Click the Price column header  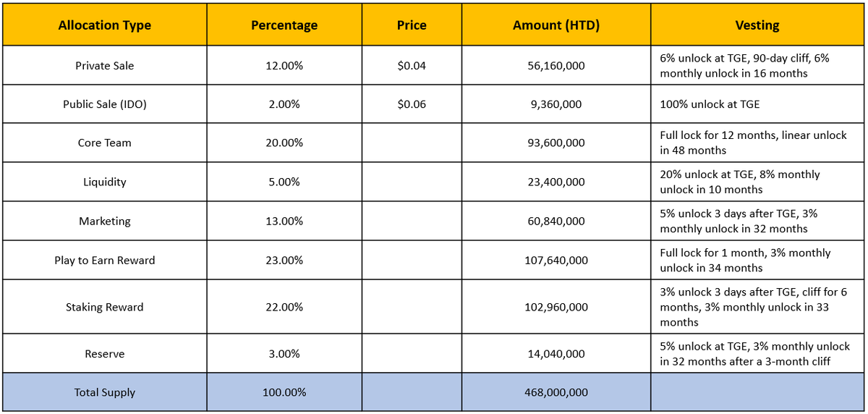(x=412, y=25)
